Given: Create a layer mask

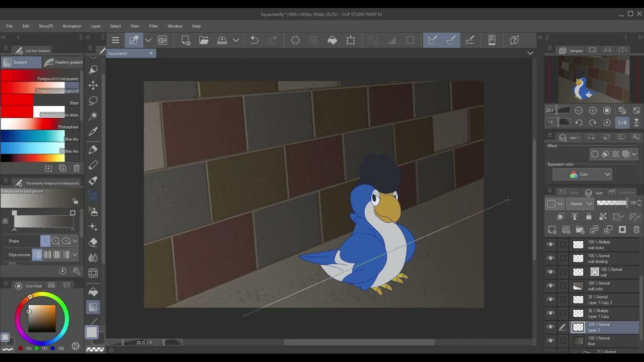Looking at the screenshot, I should 622,230.
